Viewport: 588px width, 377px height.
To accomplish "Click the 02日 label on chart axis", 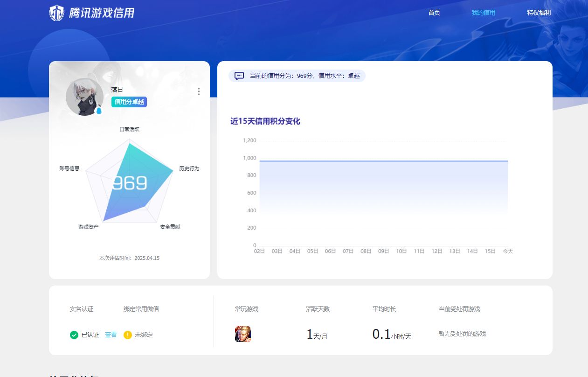I will coord(259,251).
